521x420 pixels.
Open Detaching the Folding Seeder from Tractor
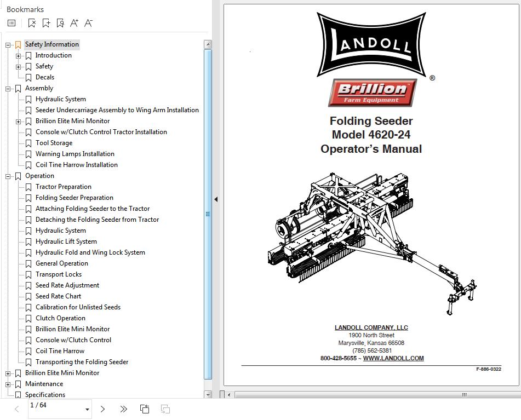pyautogui.click(x=98, y=220)
